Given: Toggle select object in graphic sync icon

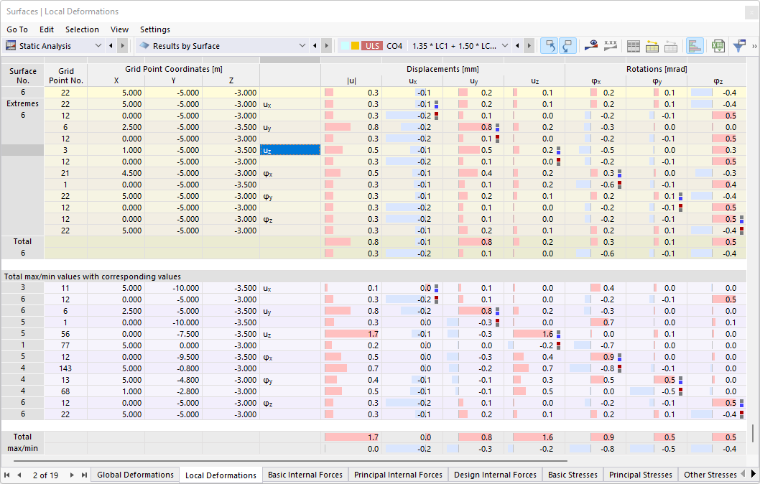Looking at the screenshot, I should point(549,46).
